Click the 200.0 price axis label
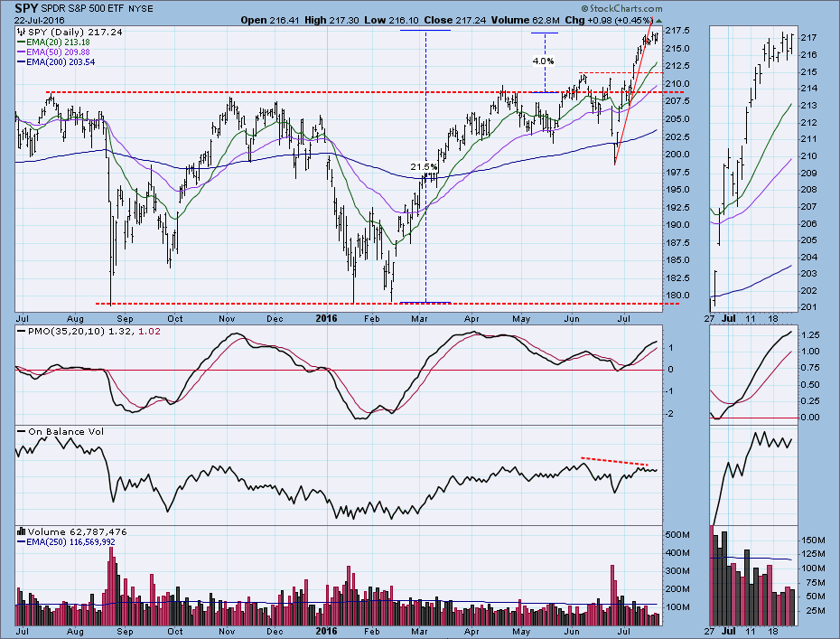The image size is (840, 639). coord(677,155)
